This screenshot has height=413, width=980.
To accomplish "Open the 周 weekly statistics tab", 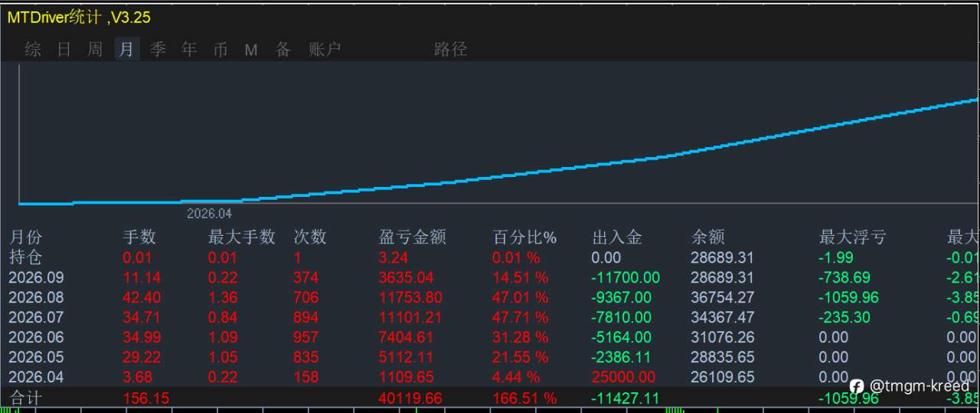I will (95, 50).
